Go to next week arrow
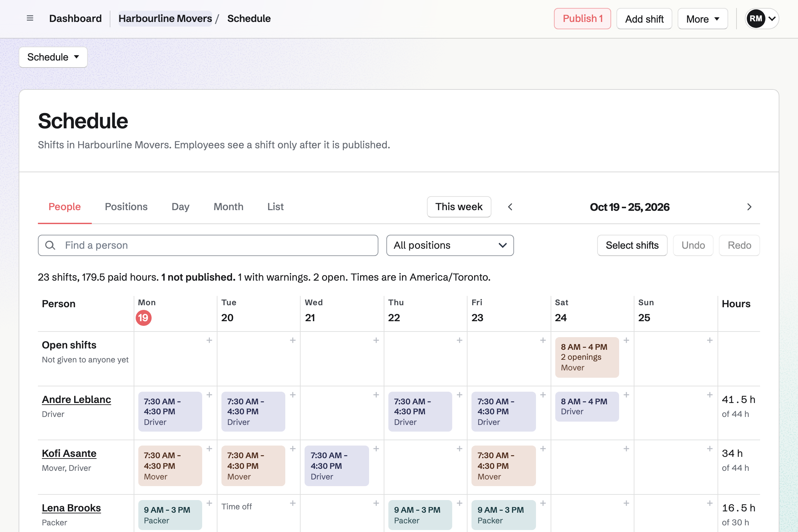The height and width of the screenshot is (532, 798). click(749, 206)
